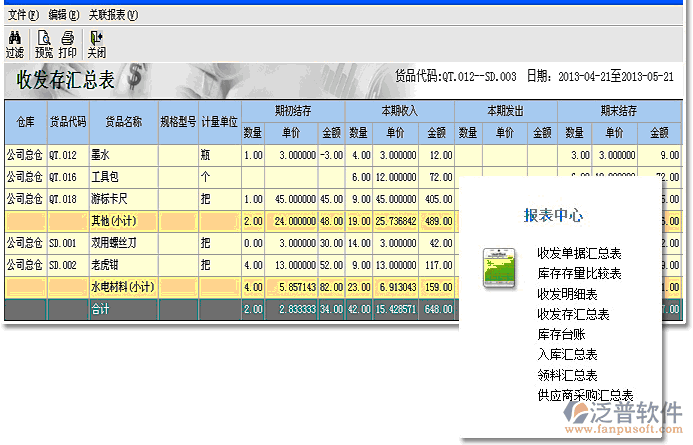Open 收发单据汇总表 report link
Screen dimensions: 693x445
[579, 254]
